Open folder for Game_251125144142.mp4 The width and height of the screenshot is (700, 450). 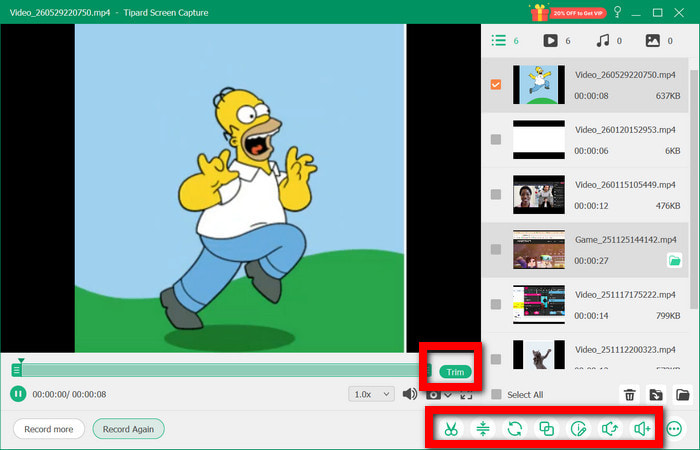(675, 260)
